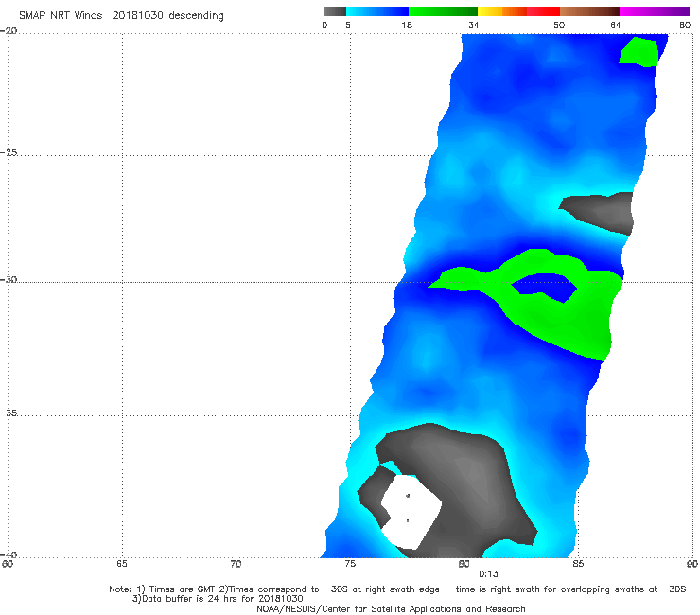
Task: Click the small green wind patch near -20 latitude
Action: point(639,52)
